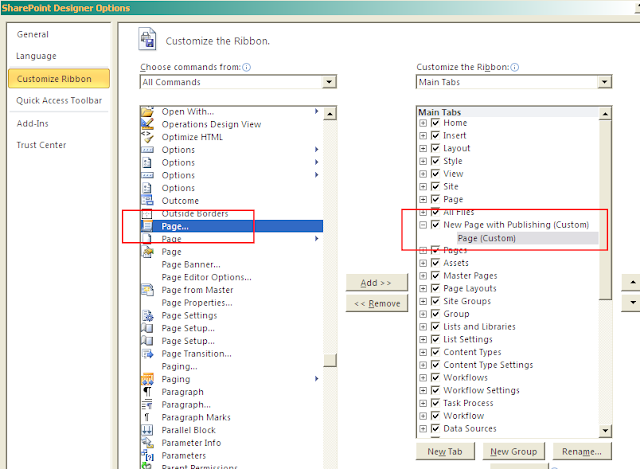
Task: Expand the Lists and Libraries node
Action: pos(423,327)
